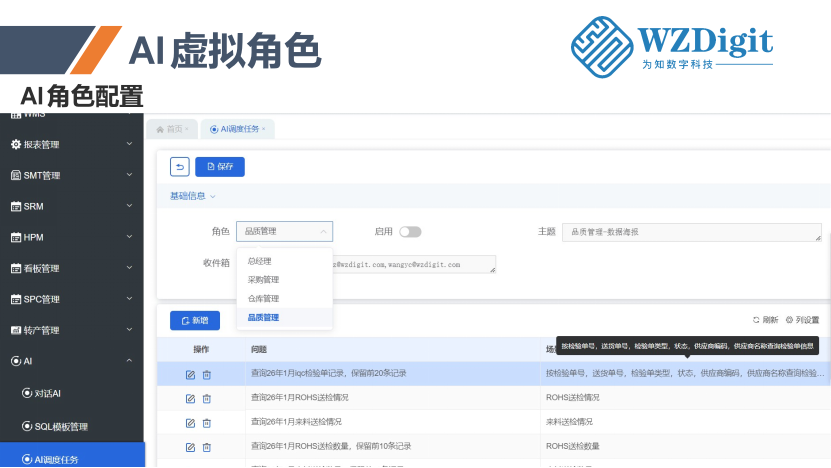Click the HPM sidebar icon
The width and height of the screenshot is (831, 468).
[x=16, y=237]
